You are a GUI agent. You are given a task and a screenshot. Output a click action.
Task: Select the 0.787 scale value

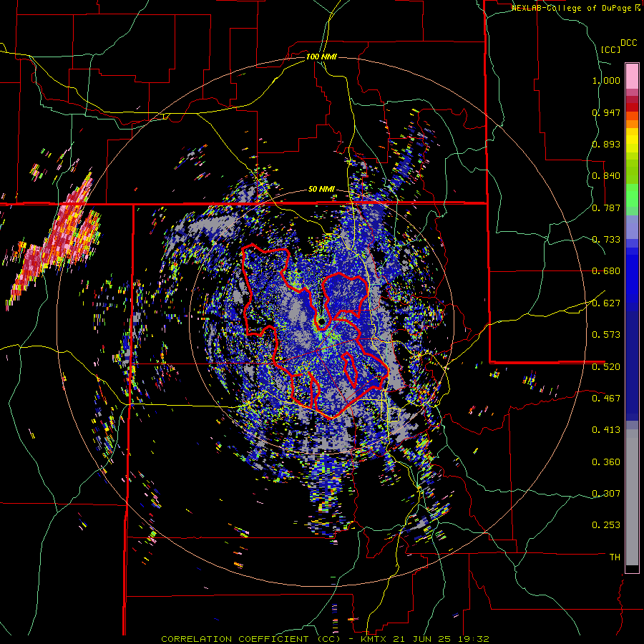[606, 208]
